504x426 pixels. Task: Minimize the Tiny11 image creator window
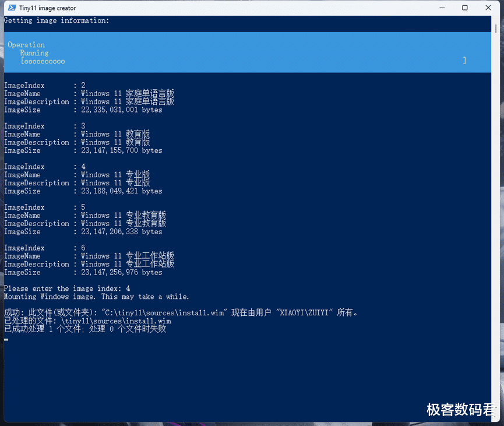[x=442, y=8]
